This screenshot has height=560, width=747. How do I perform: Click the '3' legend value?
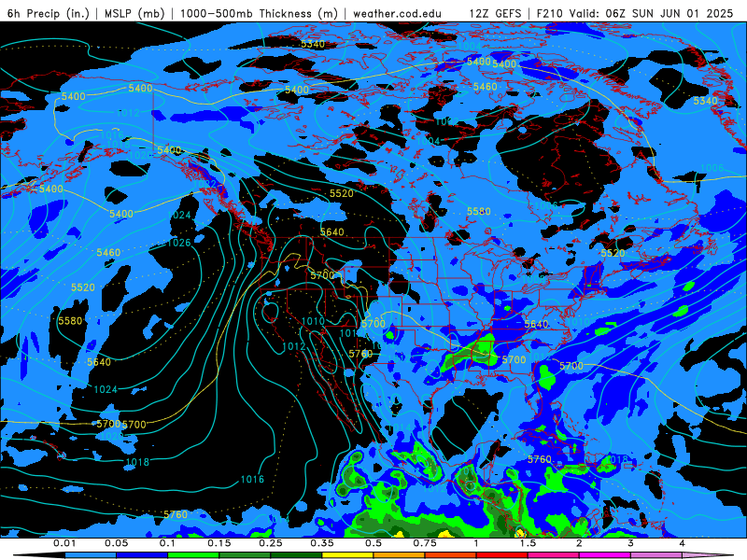tap(630, 543)
